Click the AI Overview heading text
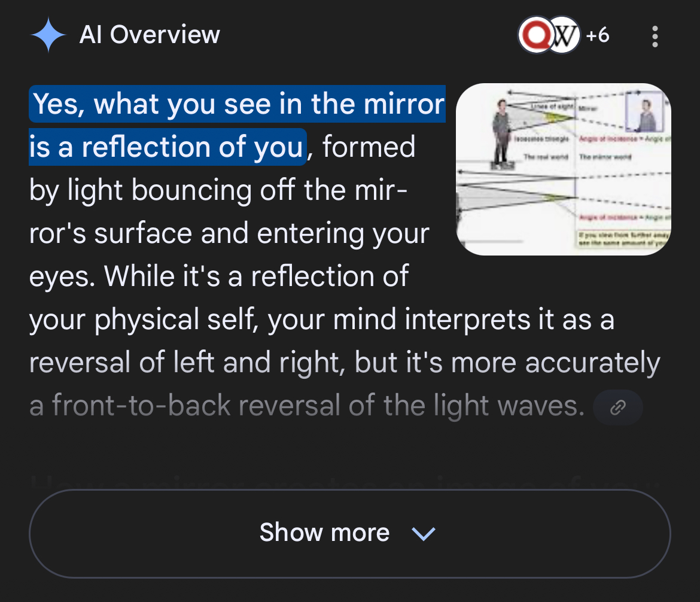Viewport: 700px width, 602px height. click(x=150, y=35)
